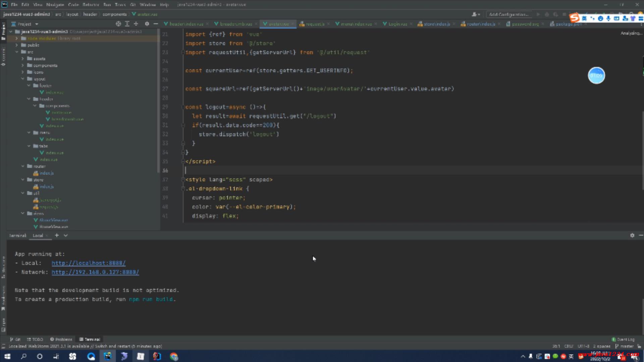Viewport: 644px width, 362px height.
Task: Click the WebStorm icon in taskbar
Action: coord(107,356)
